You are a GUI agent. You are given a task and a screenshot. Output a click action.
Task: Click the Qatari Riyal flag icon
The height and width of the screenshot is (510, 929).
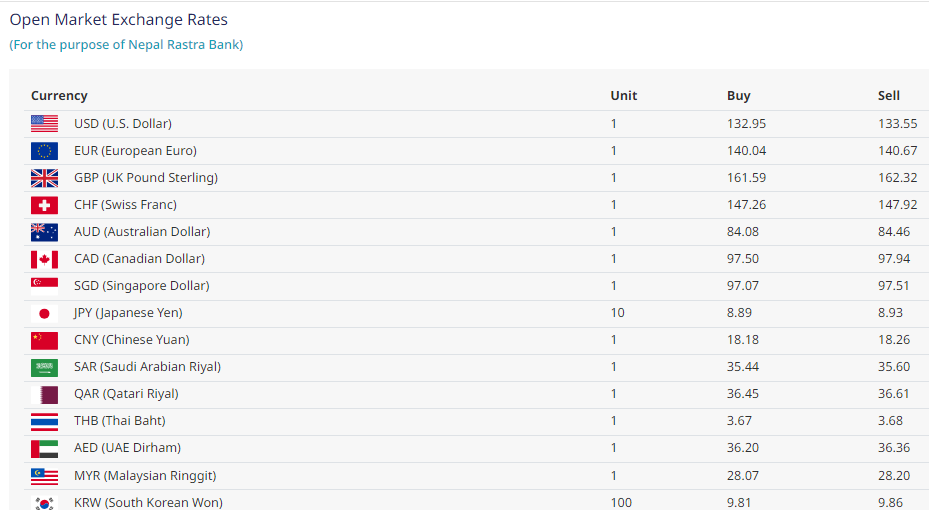pyautogui.click(x=44, y=394)
